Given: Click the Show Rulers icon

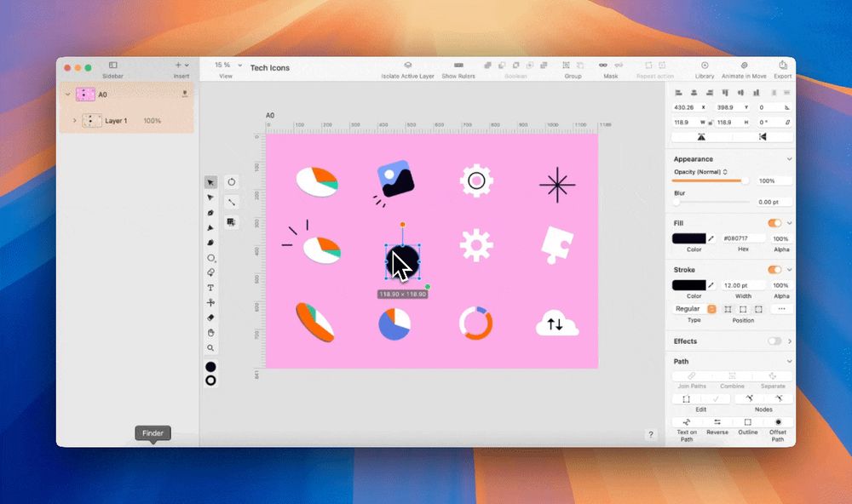Looking at the screenshot, I should pyautogui.click(x=458, y=66).
